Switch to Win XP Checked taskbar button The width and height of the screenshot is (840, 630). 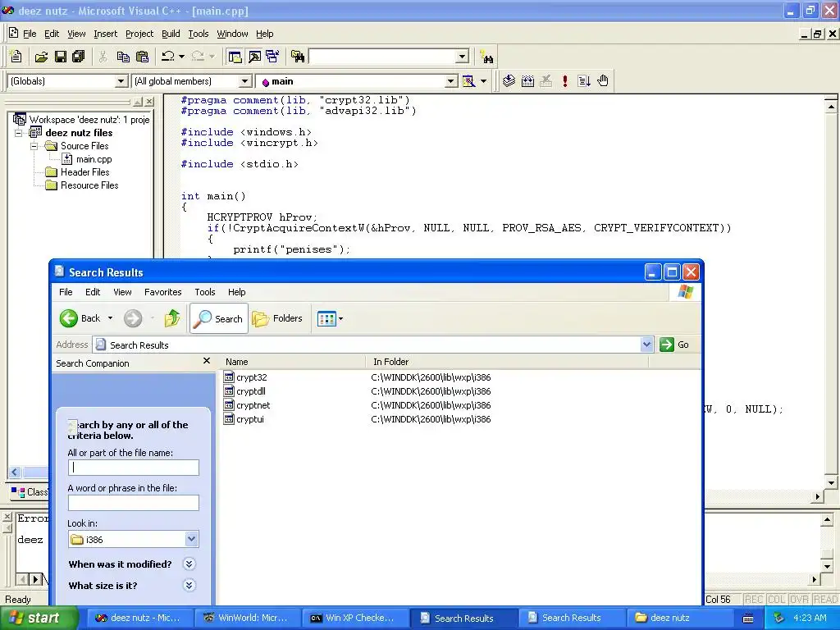pos(354,618)
